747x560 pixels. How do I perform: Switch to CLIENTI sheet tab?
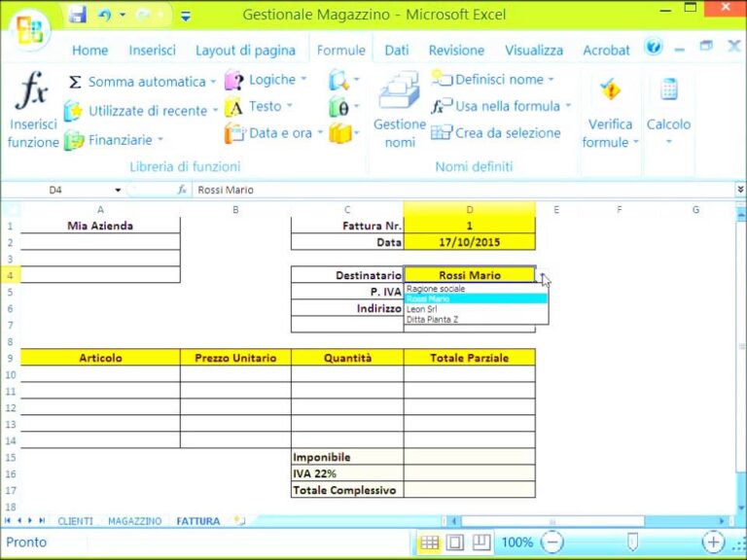pyautogui.click(x=75, y=521)
